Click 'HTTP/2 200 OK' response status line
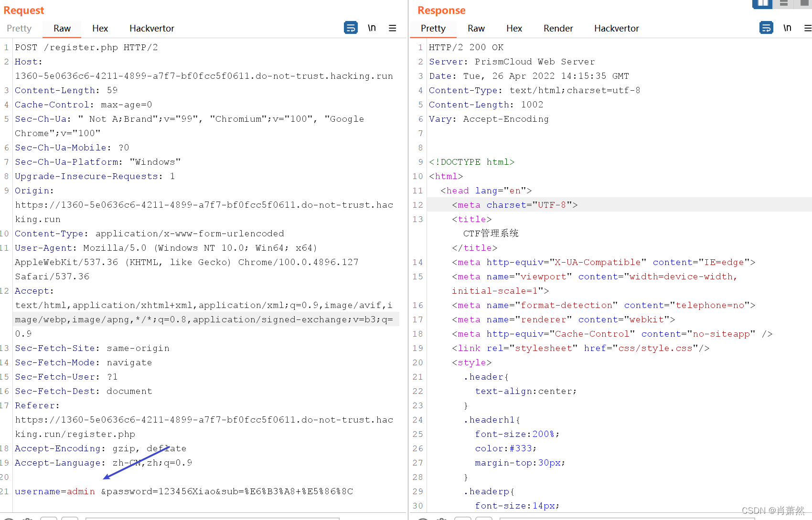 466,47
